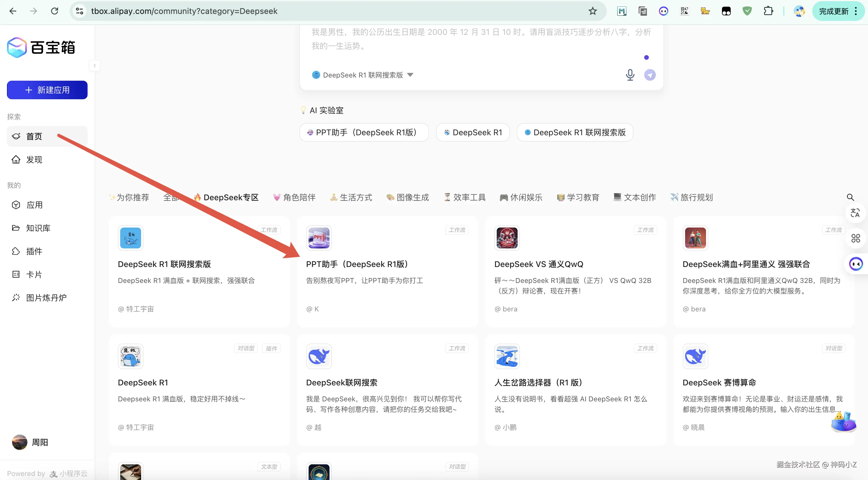
Task: Open 知识库 from the sidebar
Action: pos(38,228)
